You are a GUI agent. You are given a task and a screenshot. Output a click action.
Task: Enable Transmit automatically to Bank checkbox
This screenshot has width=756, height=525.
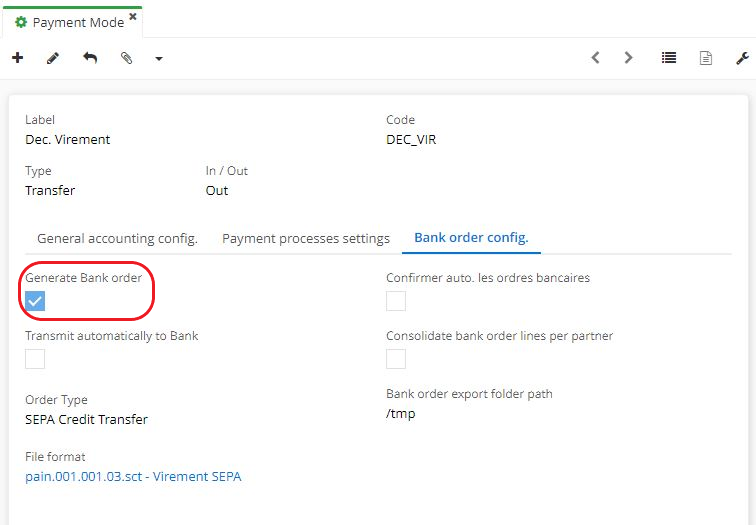[35, 359]
